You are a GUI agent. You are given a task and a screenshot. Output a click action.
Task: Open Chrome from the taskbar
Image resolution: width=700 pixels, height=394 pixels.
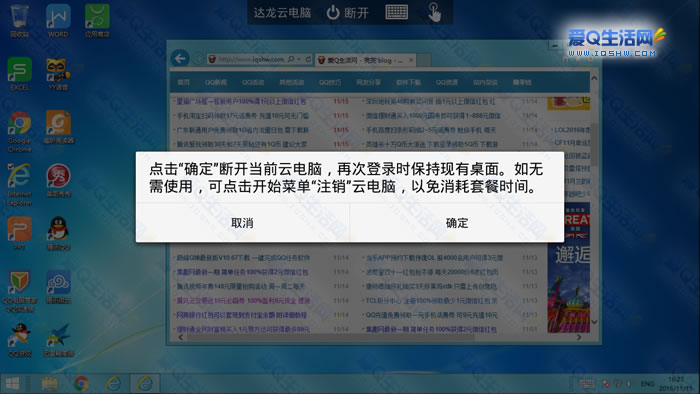coord(81,383)
